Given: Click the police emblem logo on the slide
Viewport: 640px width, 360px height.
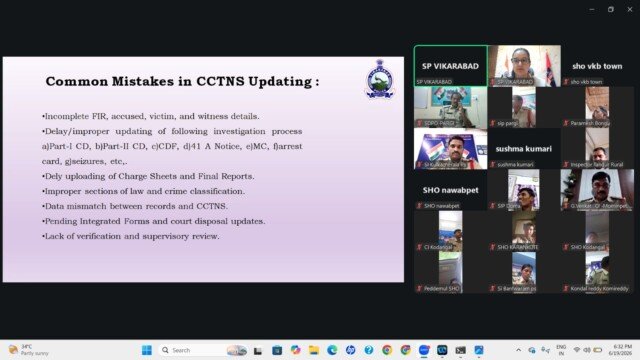Looking at the screenshot, I should click(380, 79).
